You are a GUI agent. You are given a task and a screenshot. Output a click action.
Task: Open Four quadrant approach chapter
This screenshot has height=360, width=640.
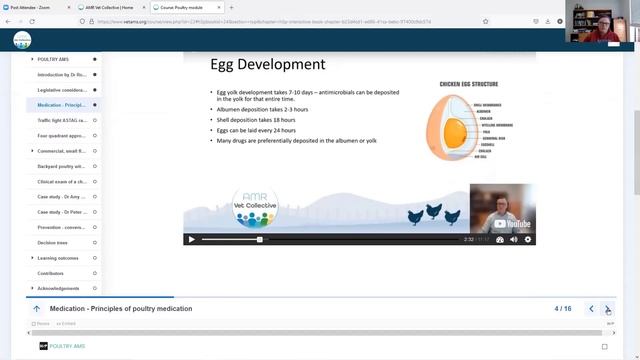(x=61, y=136)
